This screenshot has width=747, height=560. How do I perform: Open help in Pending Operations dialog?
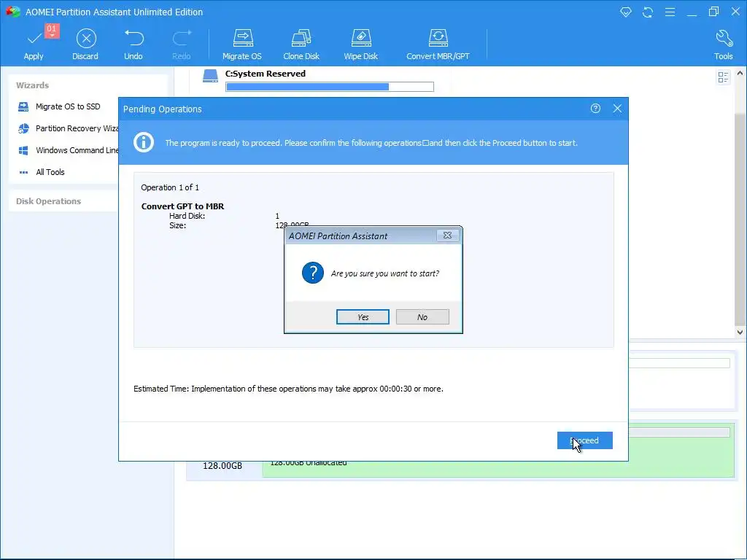coord(595,109)
